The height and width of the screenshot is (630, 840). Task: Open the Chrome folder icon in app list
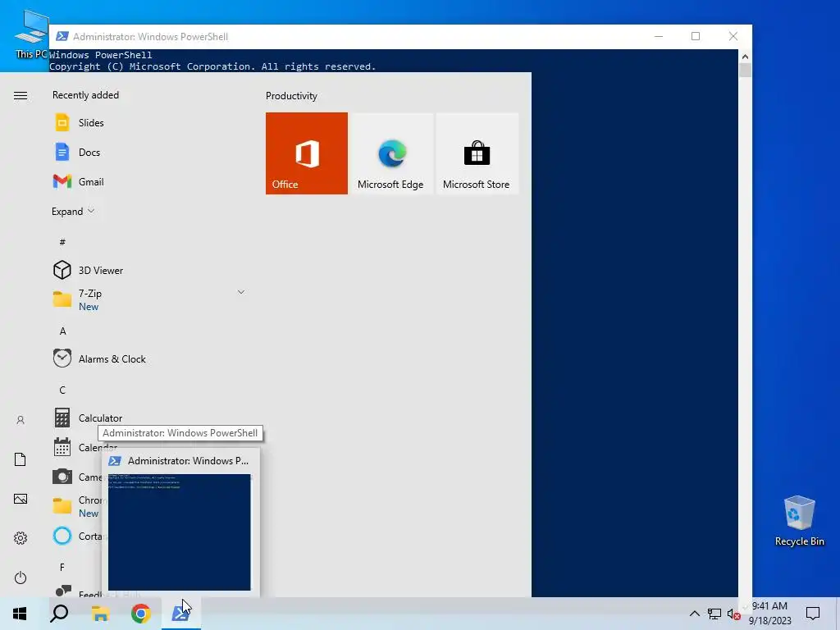click(x=62, y=505)
